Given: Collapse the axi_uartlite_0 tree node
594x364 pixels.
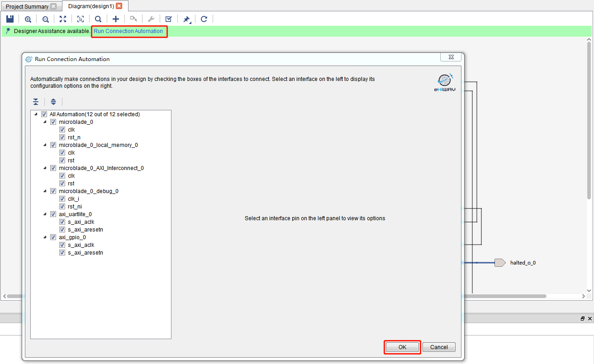Looking at the screenshot, I should tap(45, 214).
